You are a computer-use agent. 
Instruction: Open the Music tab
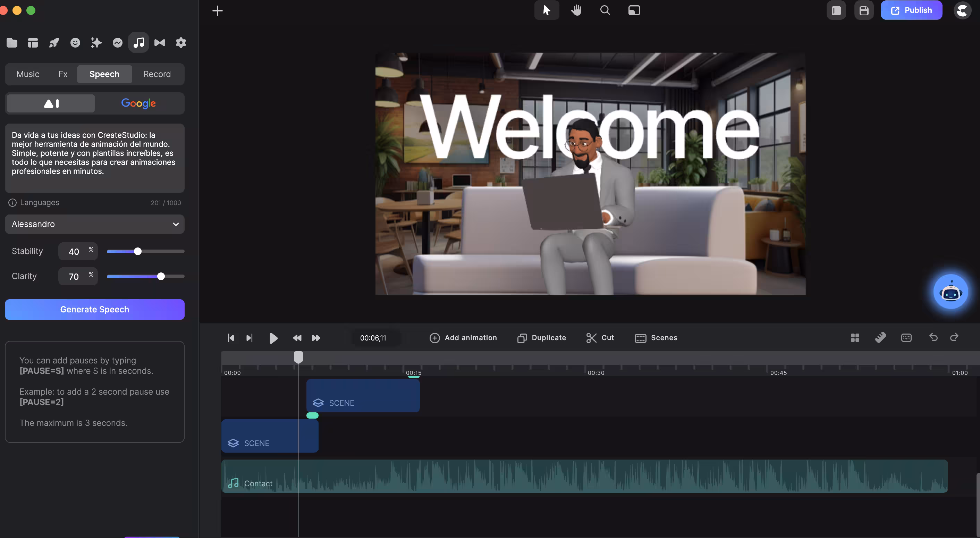click(x=28, y=74)
